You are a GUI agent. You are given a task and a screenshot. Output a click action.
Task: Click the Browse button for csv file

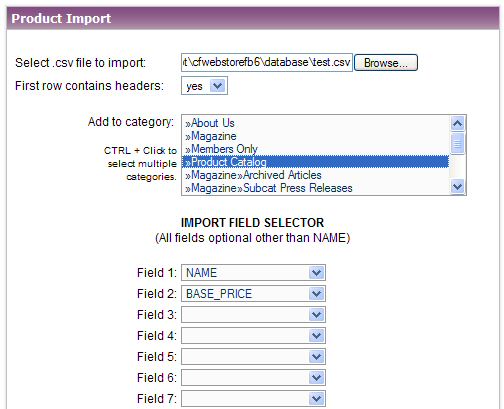click(386, 63)
